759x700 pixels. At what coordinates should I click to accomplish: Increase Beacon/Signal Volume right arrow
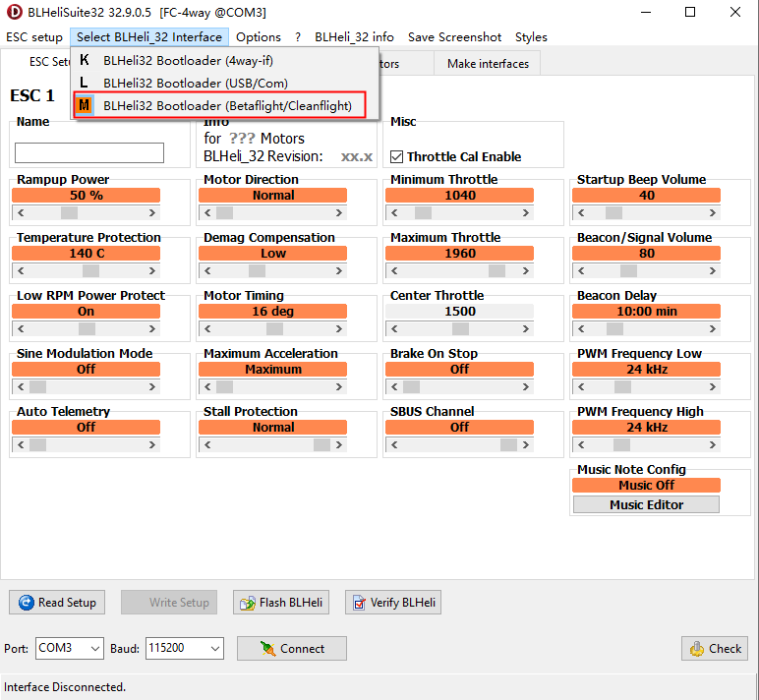[713, 271]
